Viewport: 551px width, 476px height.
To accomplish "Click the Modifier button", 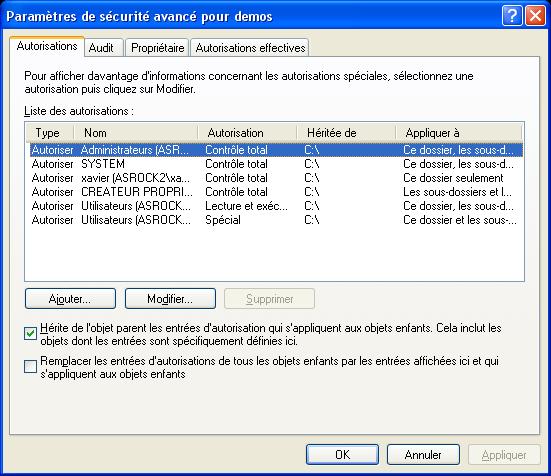I will 170,299.
